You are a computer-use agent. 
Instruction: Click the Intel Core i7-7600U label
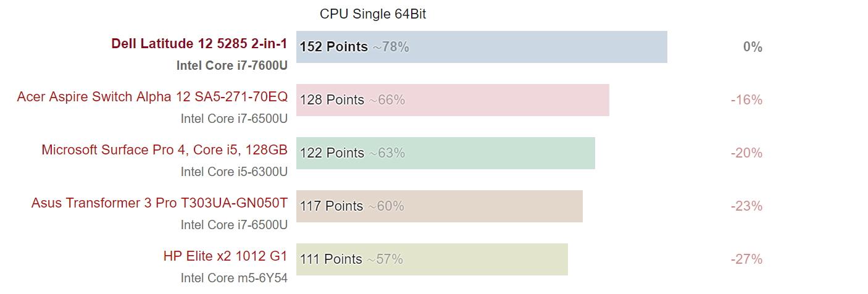[x=232, y=65]
